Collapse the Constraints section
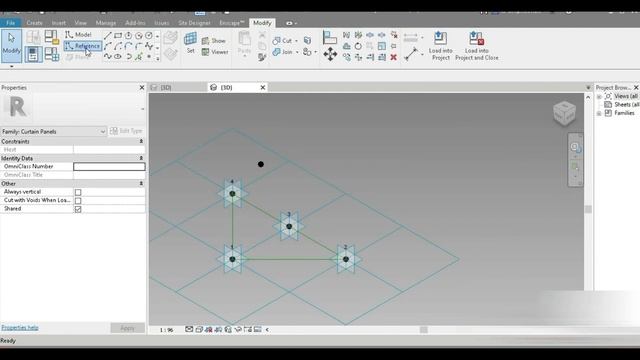The height and width of the screenshot is (360, 640). pos(141,141)
